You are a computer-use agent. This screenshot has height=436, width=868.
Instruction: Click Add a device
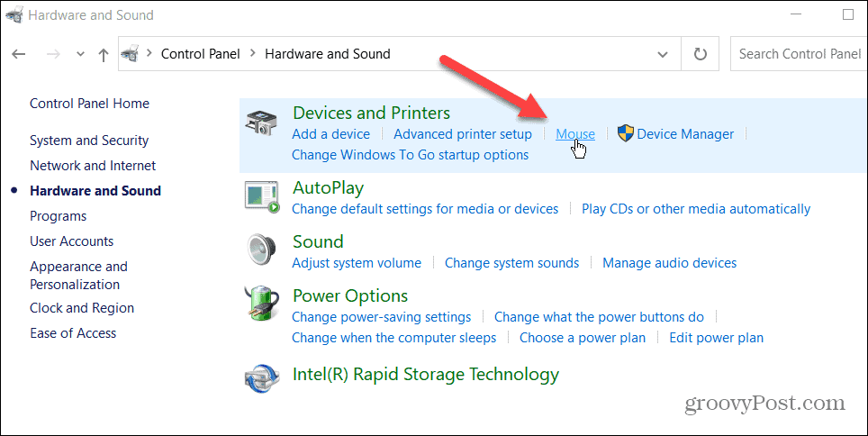pyautogui.click(x=331, y=134)
